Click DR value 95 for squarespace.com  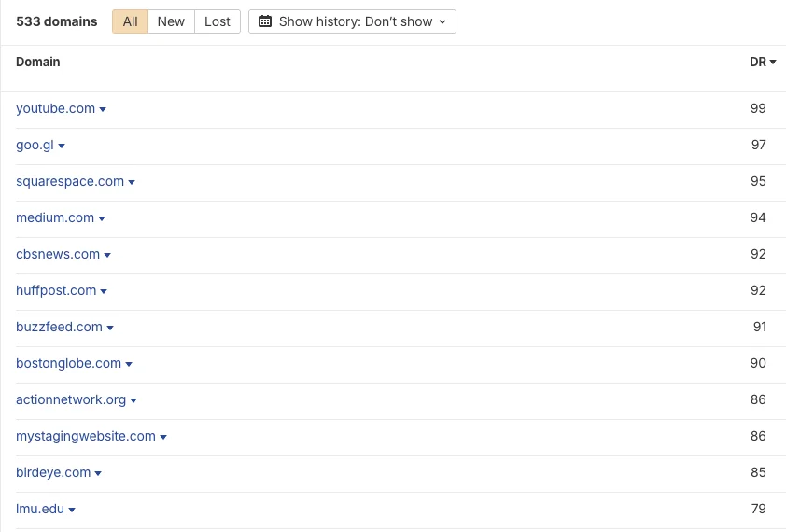coord(758,181)
